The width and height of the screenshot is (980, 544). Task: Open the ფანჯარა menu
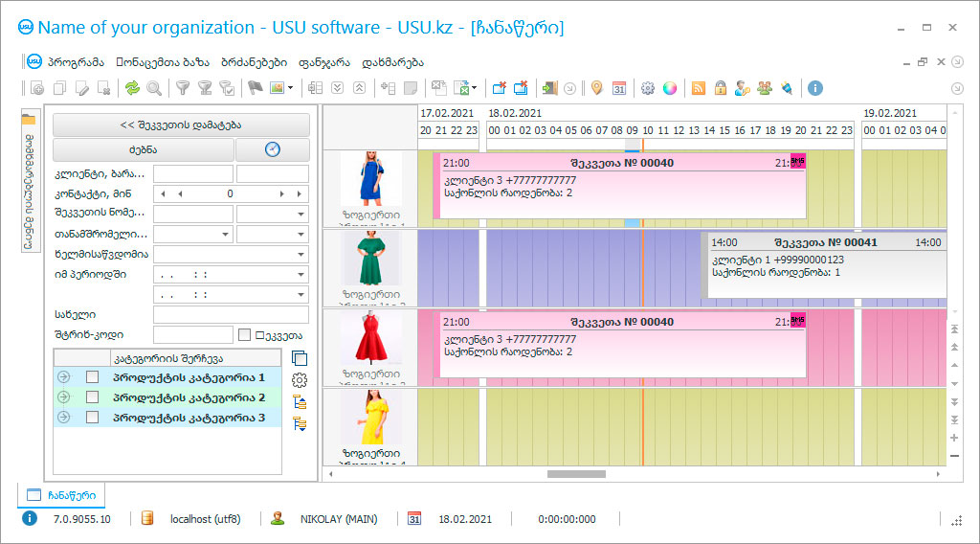click(323, 62)
